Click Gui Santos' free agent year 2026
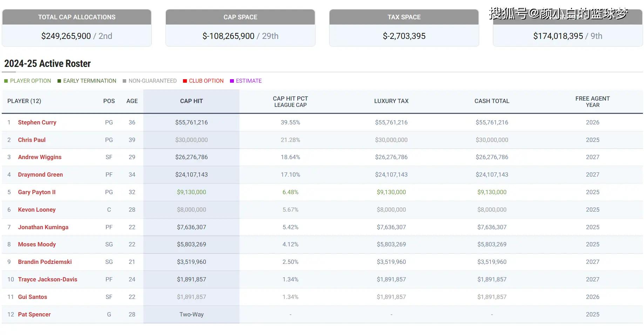This screenshot has height=335, width=644. [x=592, y=297]
